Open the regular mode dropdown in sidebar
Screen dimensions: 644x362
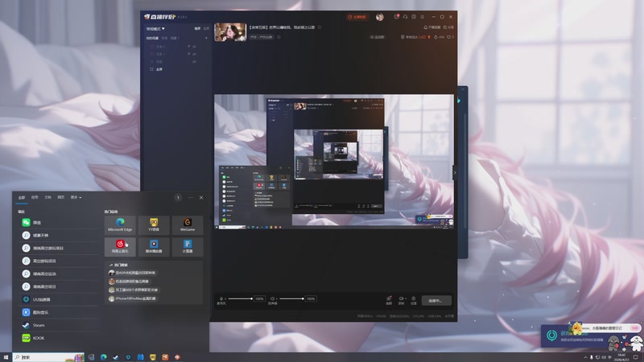[155, 29]
